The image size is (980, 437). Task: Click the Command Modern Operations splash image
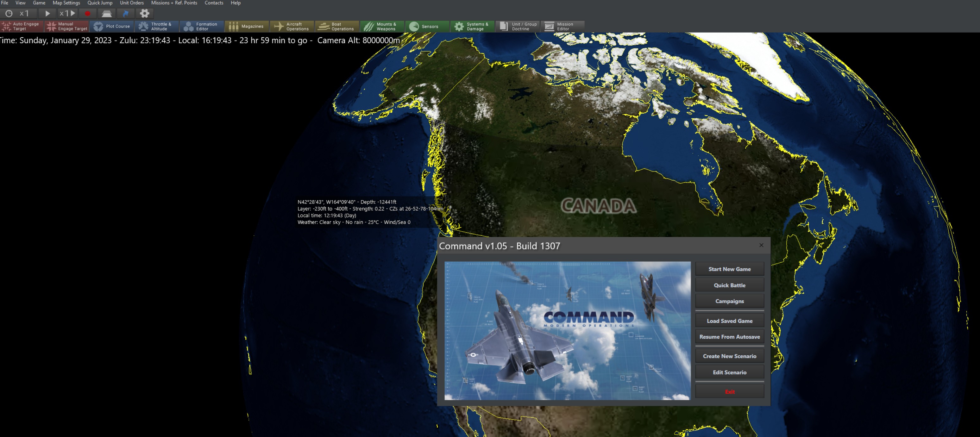[x=567, y=330]
